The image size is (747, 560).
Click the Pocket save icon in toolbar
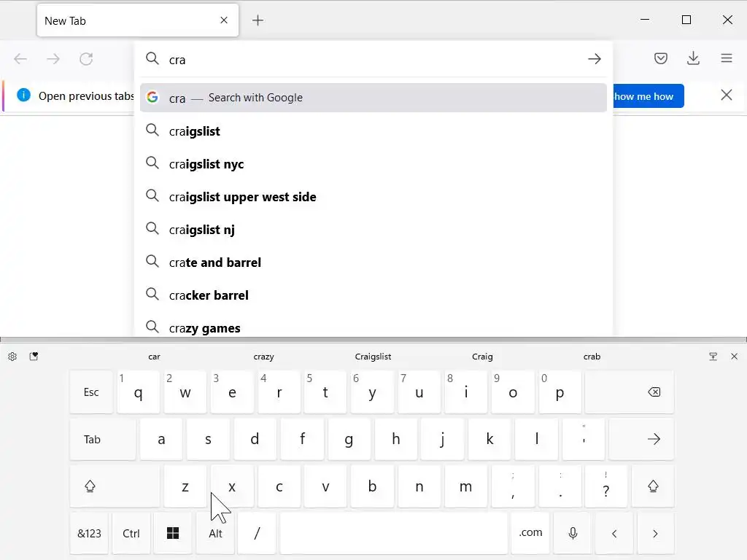[660, 58]
